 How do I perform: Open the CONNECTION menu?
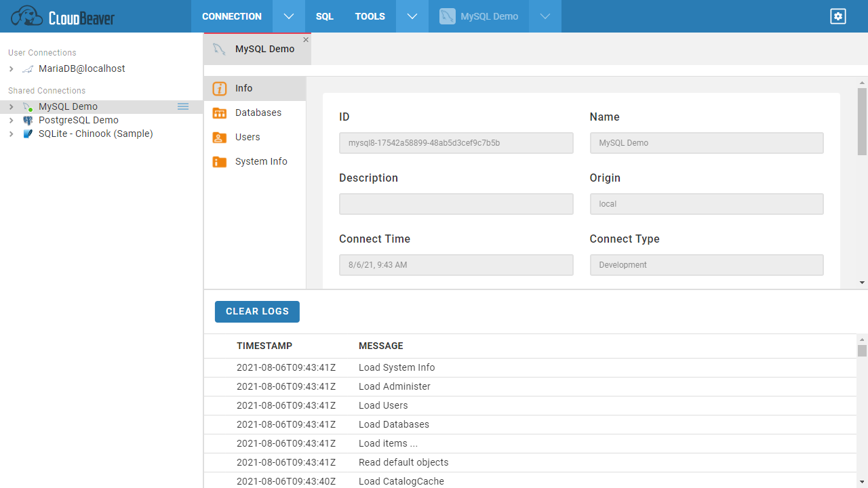coord(232,16)
